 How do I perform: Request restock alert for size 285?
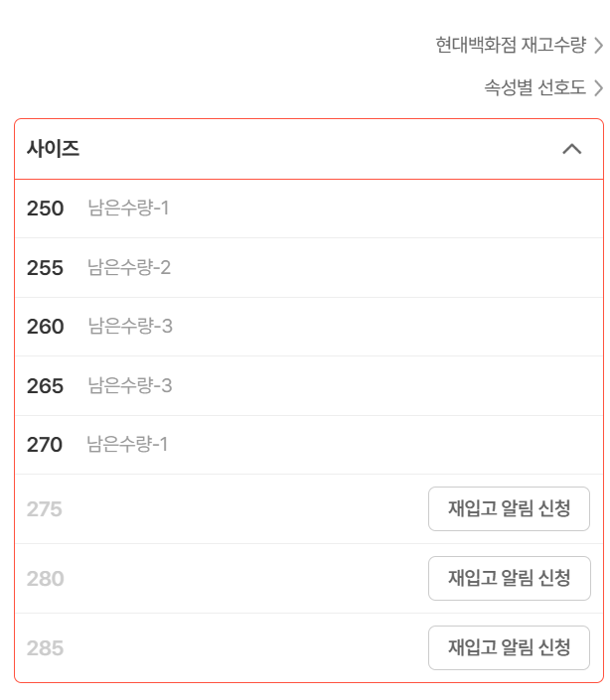click(509, 648)
